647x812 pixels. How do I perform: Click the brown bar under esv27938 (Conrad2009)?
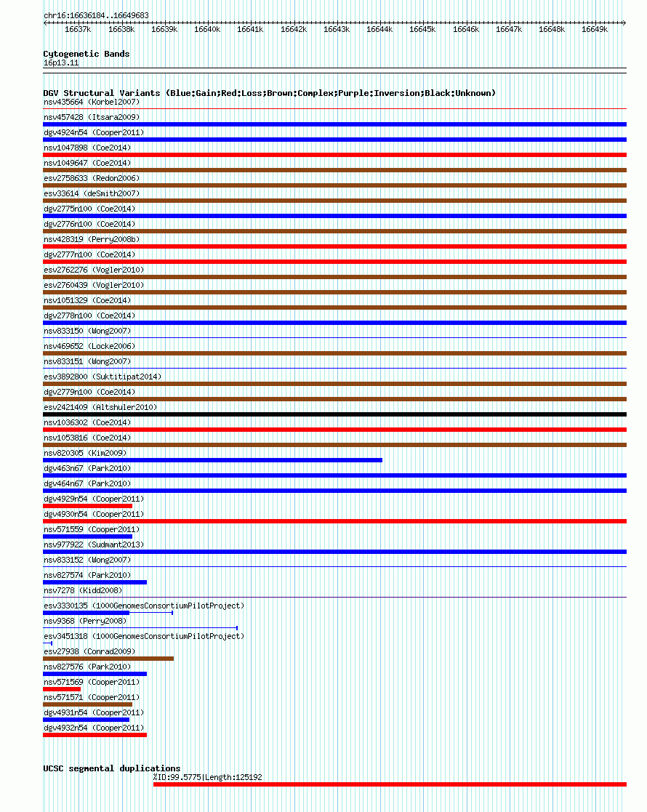pos(108,659)
